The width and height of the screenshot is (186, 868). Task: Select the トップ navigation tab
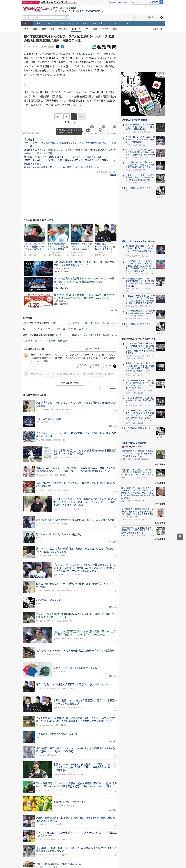pos(27,24)
